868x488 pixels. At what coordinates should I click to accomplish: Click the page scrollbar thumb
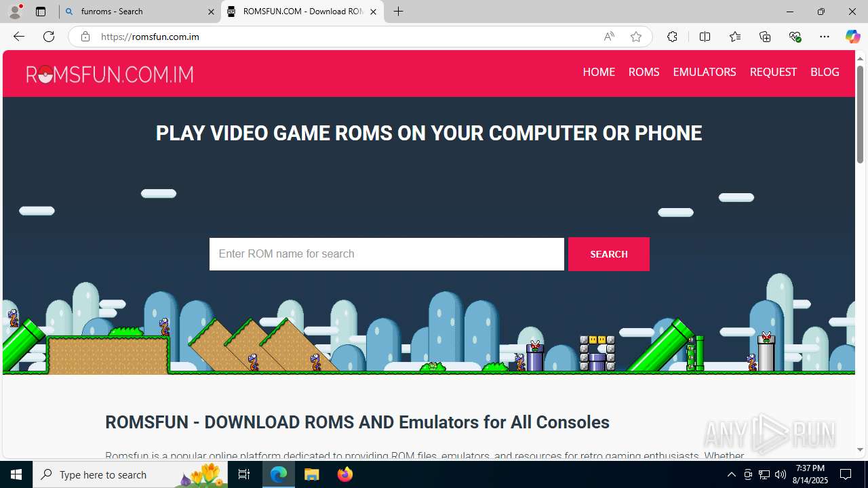(x=860, y=114)
